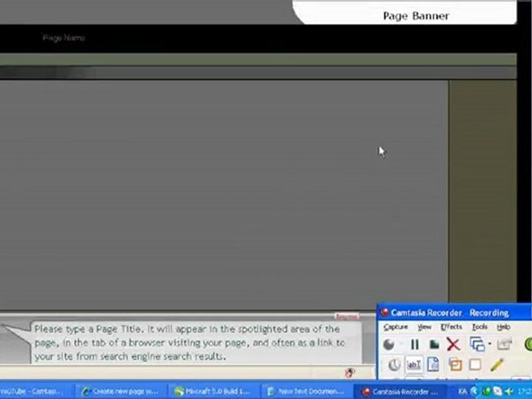Click the red icon in the browser status bar

pyautogui.click(x=350, y=372)
